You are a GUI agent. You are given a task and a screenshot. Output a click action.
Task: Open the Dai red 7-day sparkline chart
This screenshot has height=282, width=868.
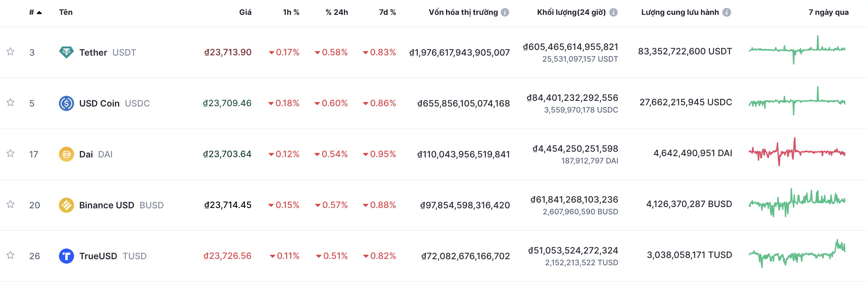(x=797, y=152)
